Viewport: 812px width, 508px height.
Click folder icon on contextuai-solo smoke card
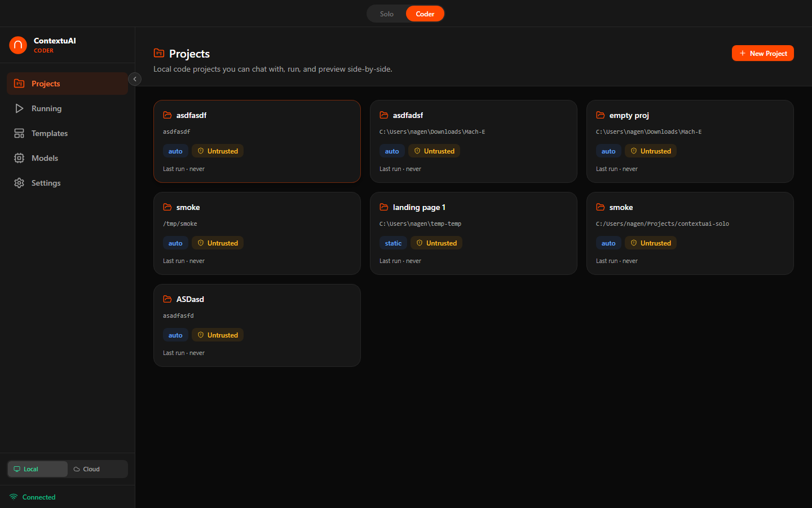pos(601,207)
